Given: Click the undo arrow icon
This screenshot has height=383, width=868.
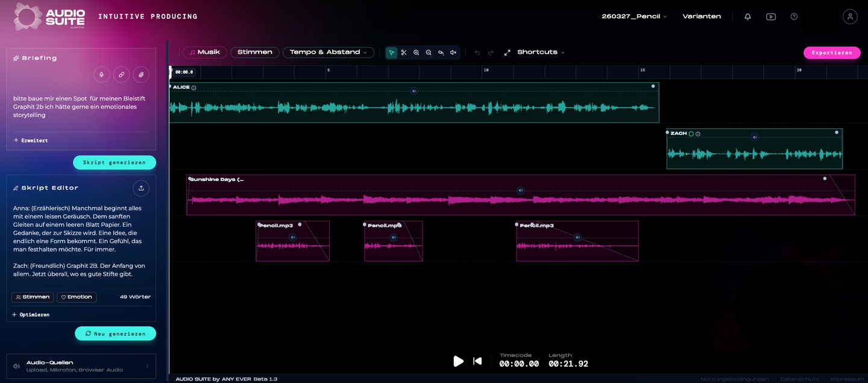Looking at the screenshot, I should pos(477,52).
